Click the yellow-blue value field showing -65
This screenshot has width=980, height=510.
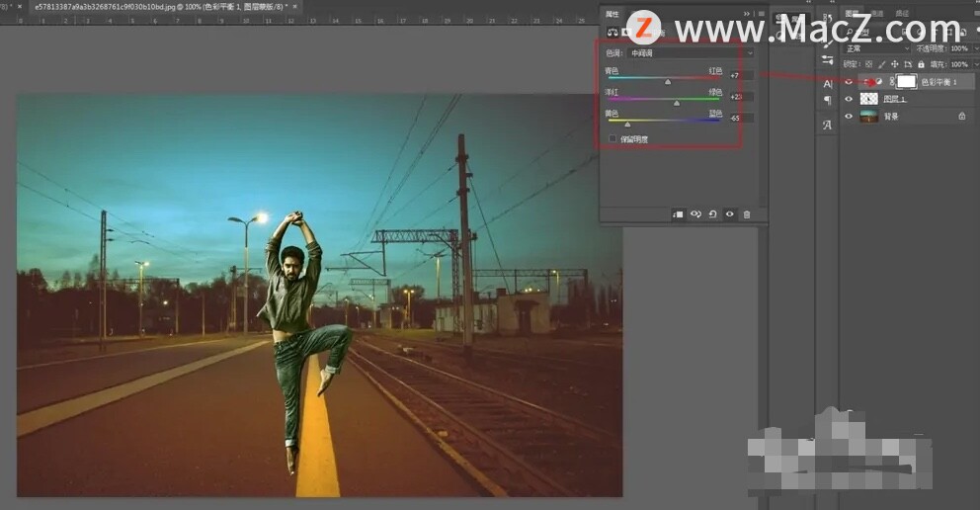tap(741, 119)
